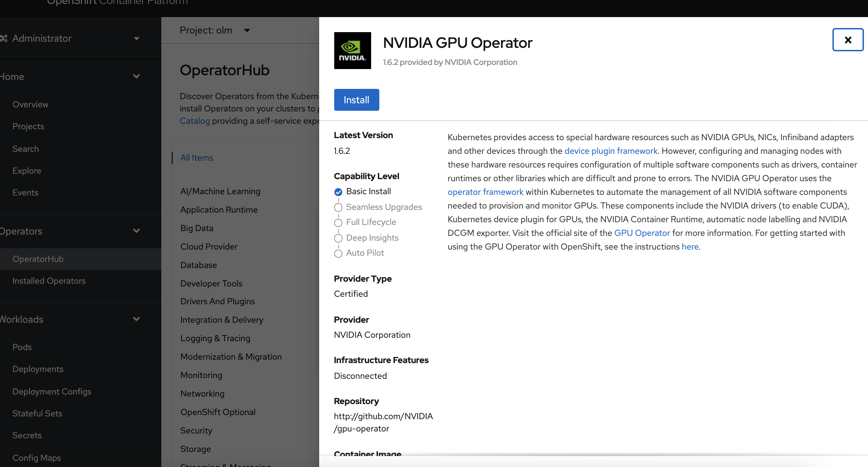This screenshot has width=868, height=467.
Task: Open the GPU Operator official site link
Action: (642, 233)
